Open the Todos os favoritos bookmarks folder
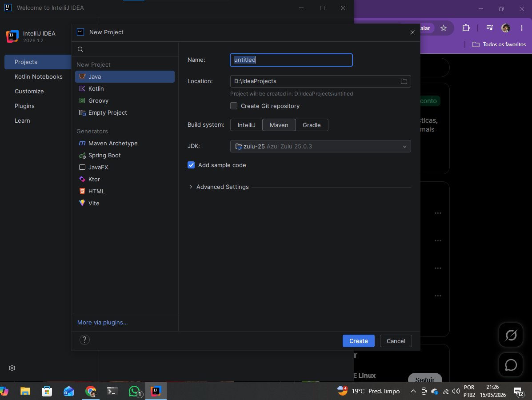 (x=499, y=44)
